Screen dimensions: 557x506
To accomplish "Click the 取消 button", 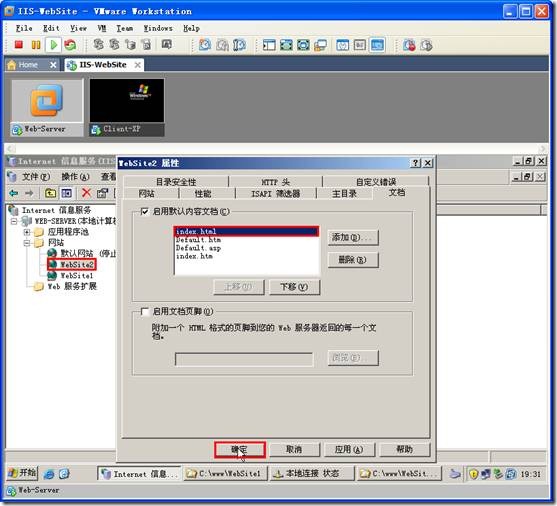I will (x=294, y=450).
